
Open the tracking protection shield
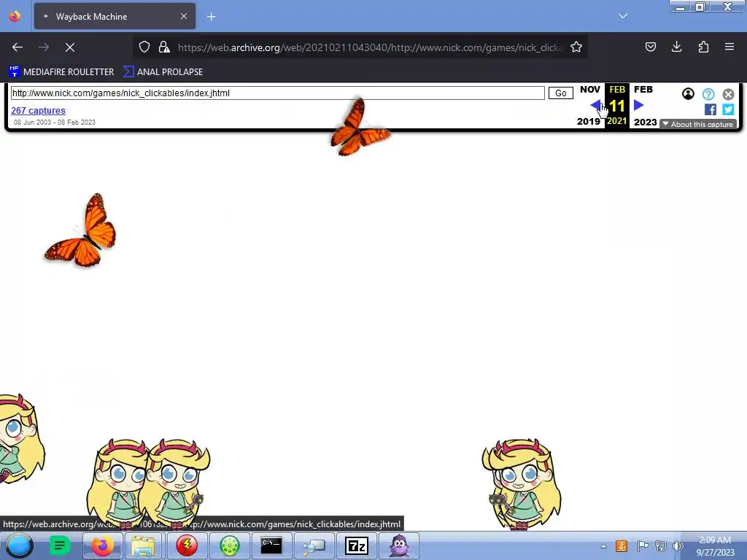click(x=144, y=47)
